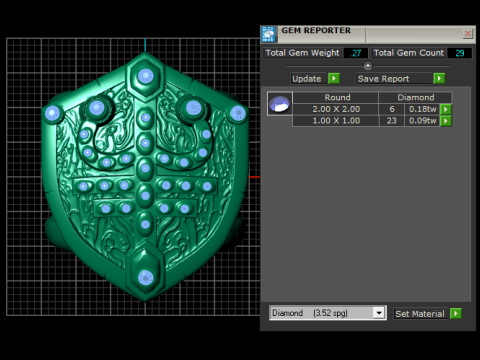Click the green arrow next to Save Report

439,78
